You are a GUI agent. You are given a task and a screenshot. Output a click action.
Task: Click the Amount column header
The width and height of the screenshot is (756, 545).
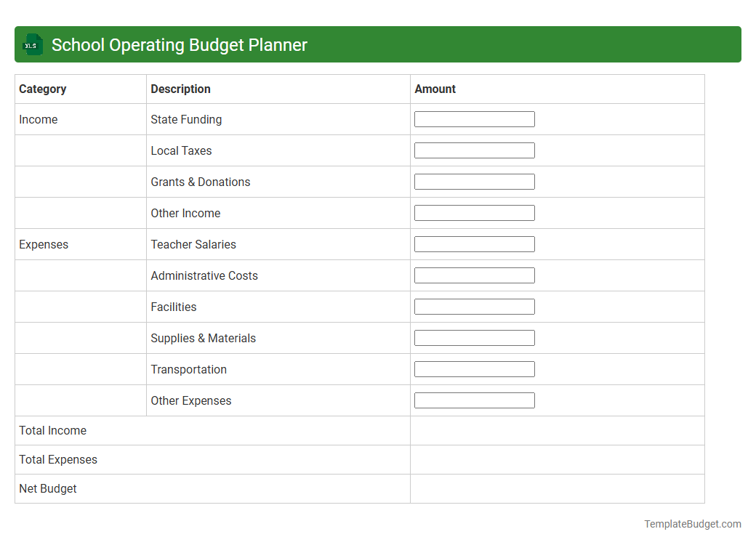pos(435,89)
